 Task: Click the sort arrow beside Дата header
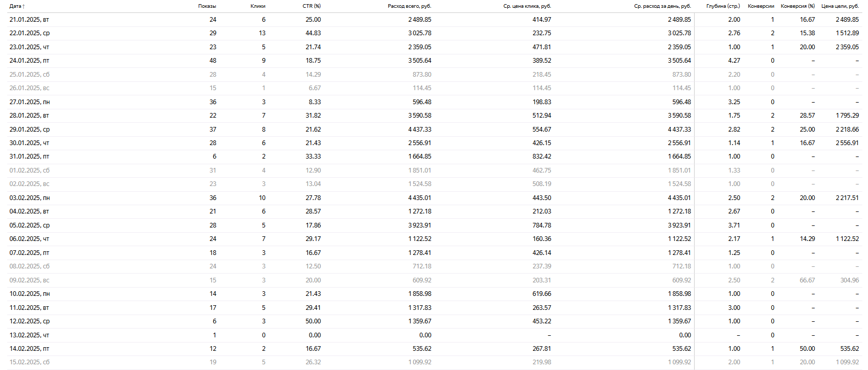pos(24,6)
